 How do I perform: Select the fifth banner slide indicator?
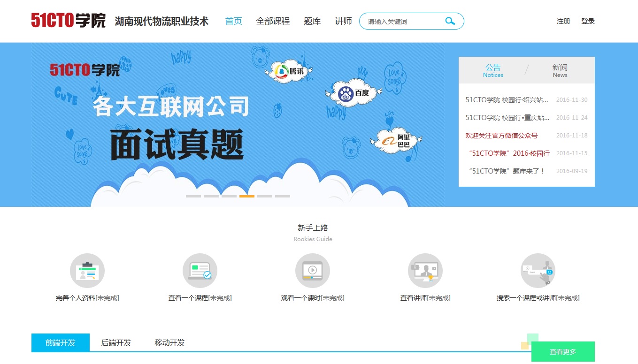coord(265,196)
